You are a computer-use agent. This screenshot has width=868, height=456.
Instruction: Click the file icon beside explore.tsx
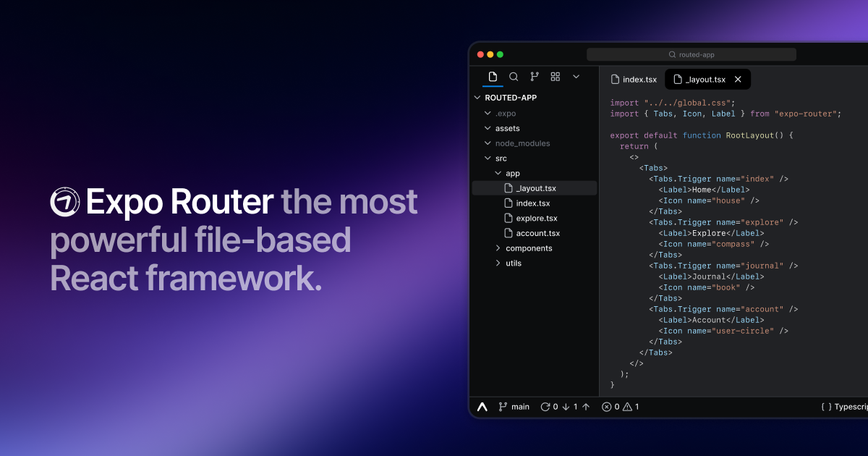click(509, 219)
